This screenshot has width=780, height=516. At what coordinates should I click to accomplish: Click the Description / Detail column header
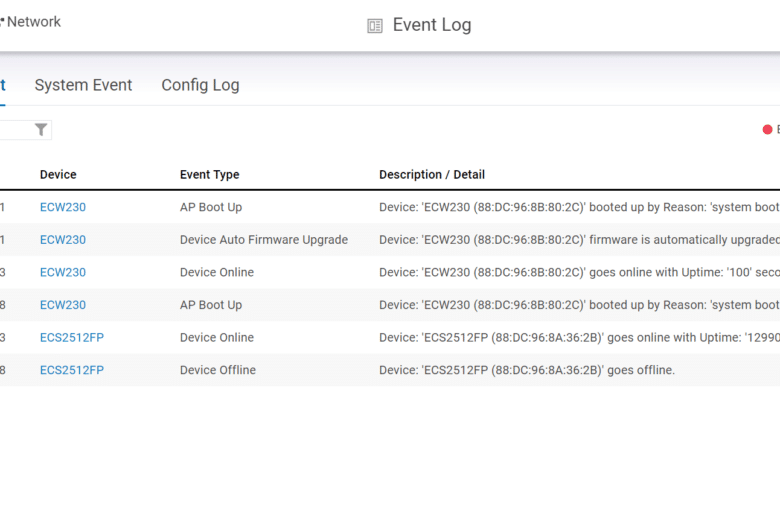tap(432, 175)
